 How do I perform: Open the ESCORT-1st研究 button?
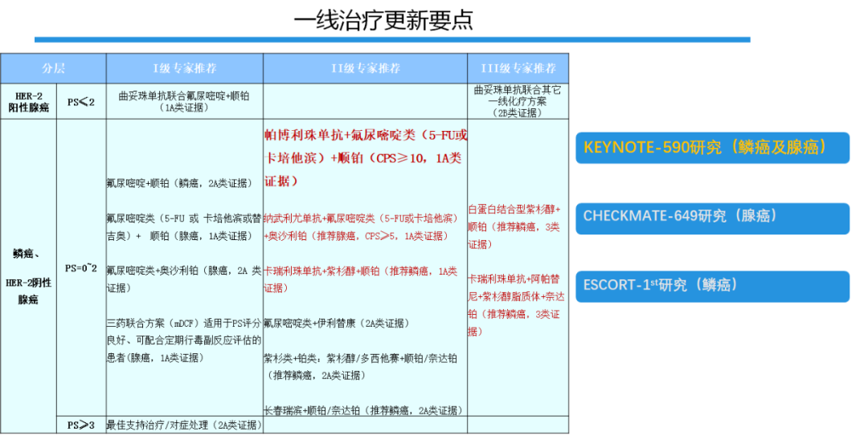(712, 286)
